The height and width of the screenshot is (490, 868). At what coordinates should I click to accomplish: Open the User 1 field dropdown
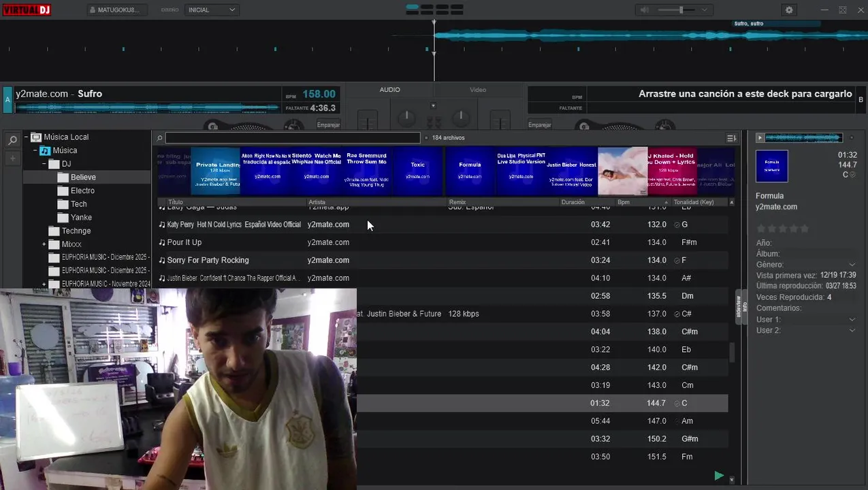852,319
